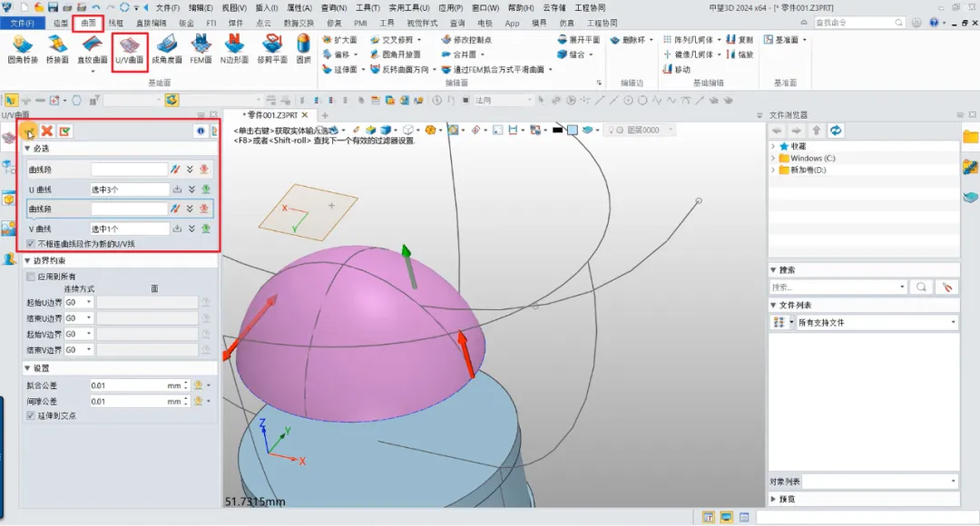This screenshot has height=526, width=980.
Task: Uncheck the 延伸到交点 option
Action: (x=31, y=415)
